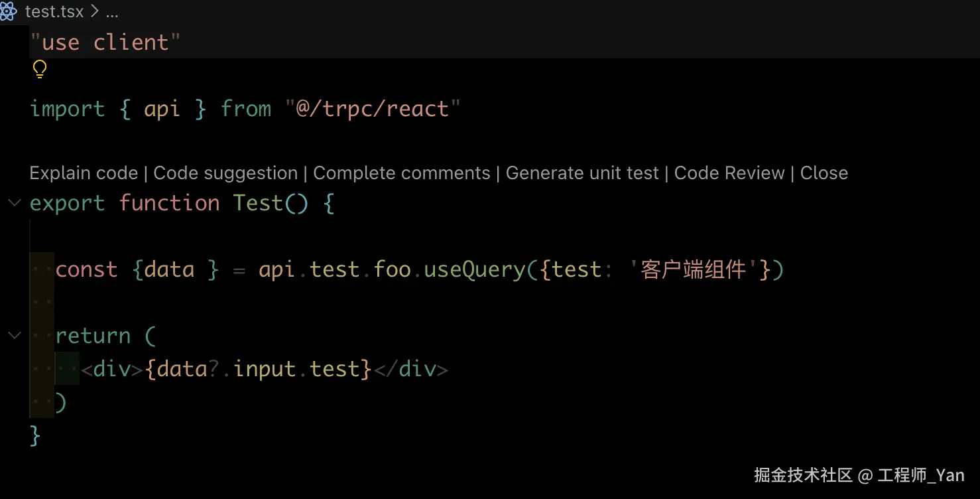Click Generate unit test code lens

point(582,173)
